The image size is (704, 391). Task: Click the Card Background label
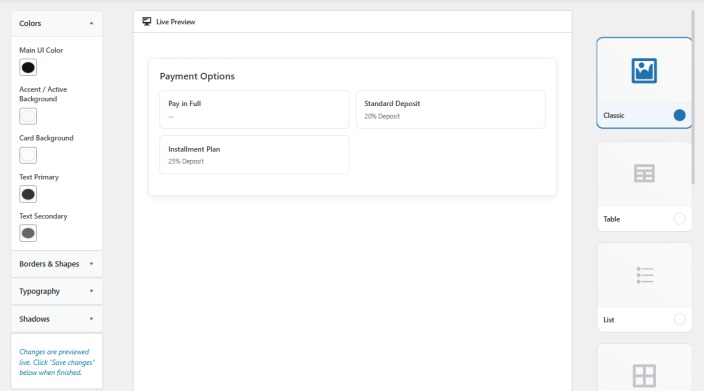pyautogui.click(x=46, y=138)
